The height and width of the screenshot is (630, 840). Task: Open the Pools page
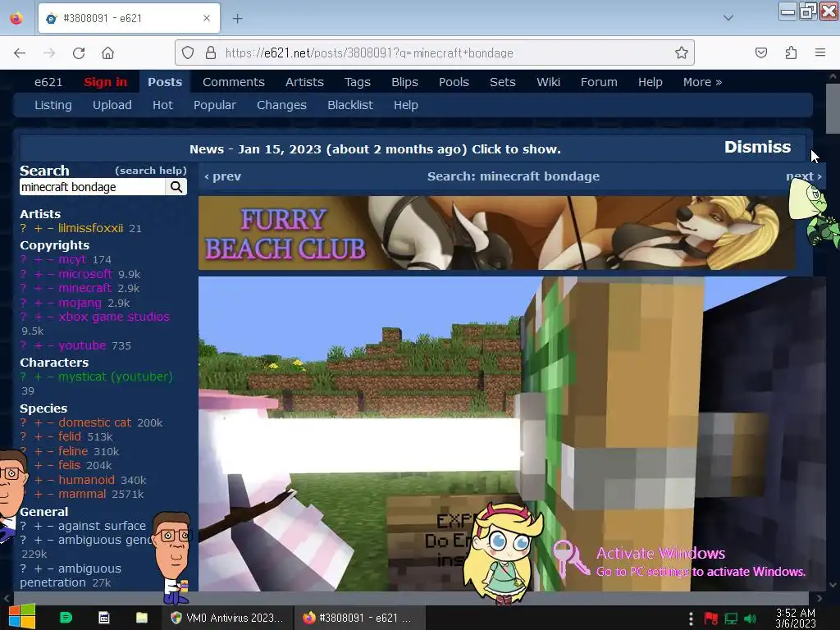[454, 82]
